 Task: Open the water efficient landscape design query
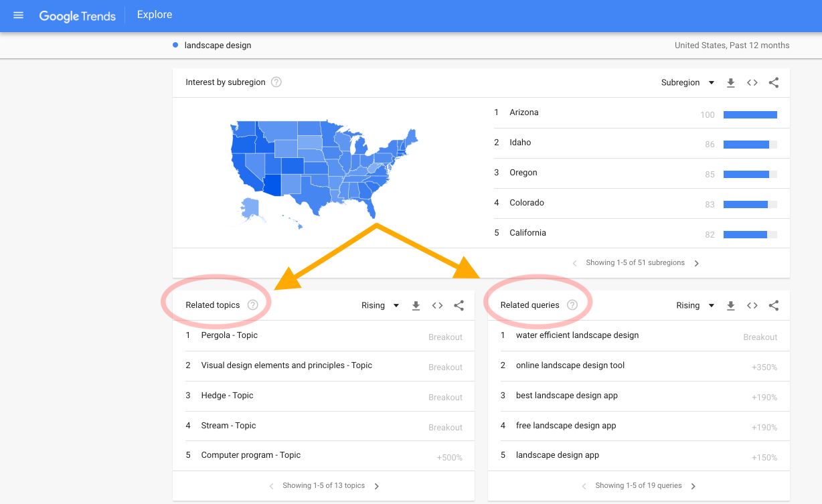pyautogui.click(x=577, y=335)
